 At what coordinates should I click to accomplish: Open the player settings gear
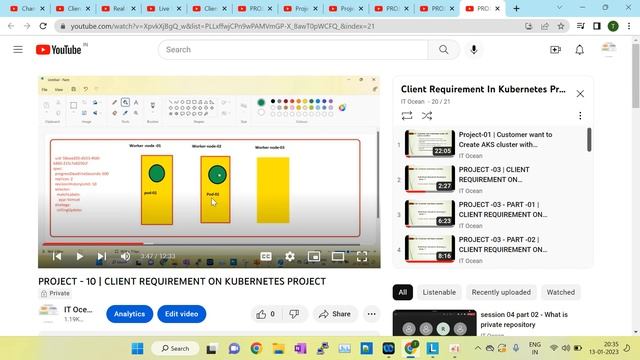point(290,256)
